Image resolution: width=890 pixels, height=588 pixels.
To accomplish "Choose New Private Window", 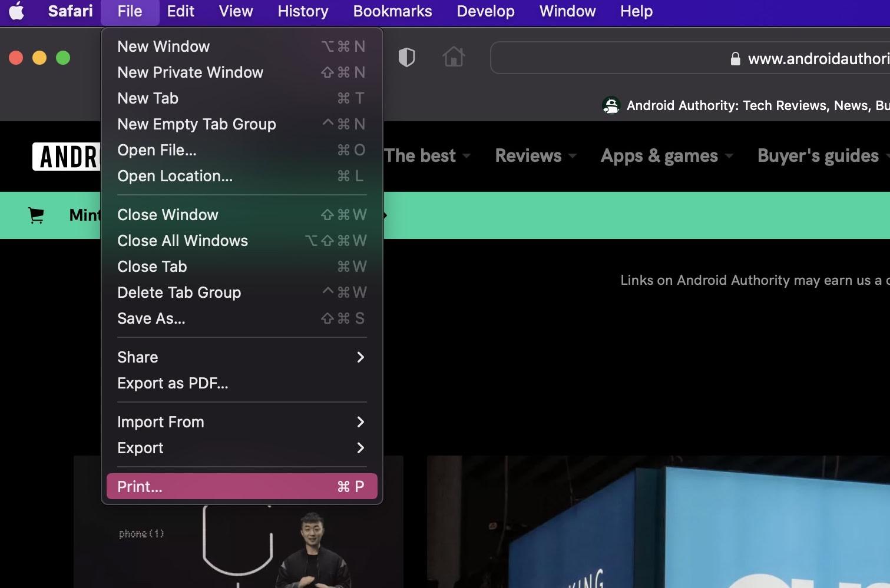I will coord(241,72).
